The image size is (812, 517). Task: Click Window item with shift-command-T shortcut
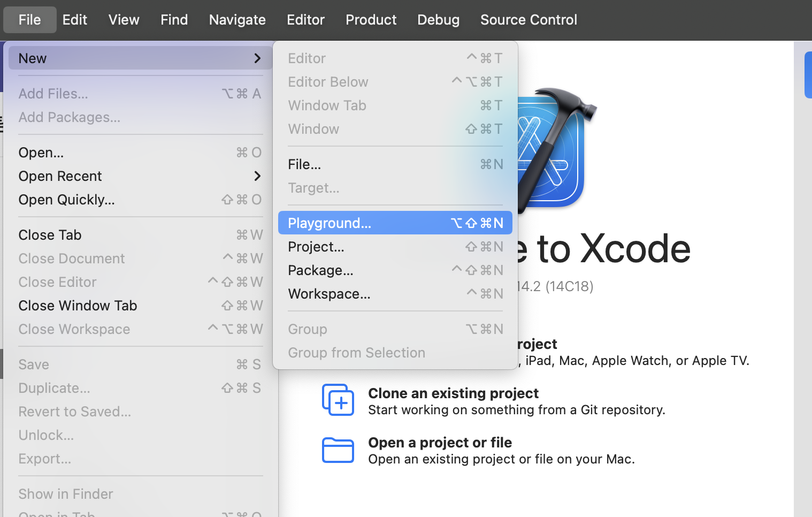tap(395, 129)
